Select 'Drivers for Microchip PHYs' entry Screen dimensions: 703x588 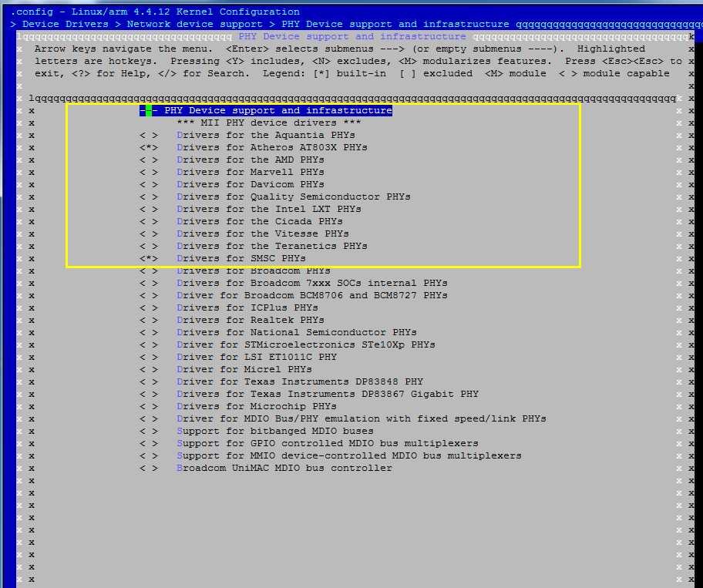257,406
